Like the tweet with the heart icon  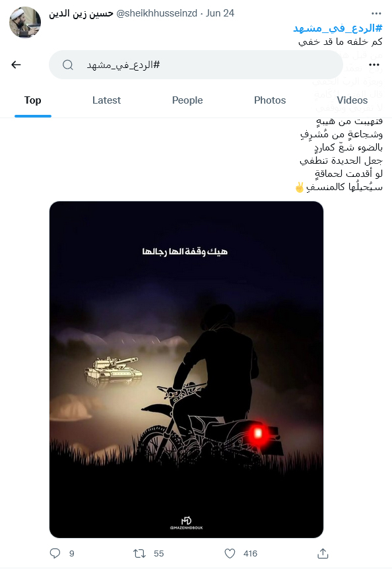[x=230, y=553]
